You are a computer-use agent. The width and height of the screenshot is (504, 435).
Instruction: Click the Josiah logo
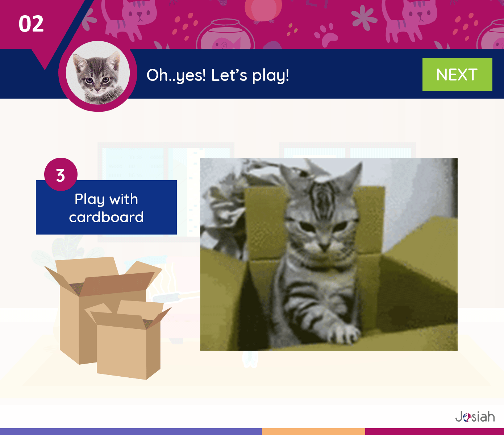click(475, 417)
